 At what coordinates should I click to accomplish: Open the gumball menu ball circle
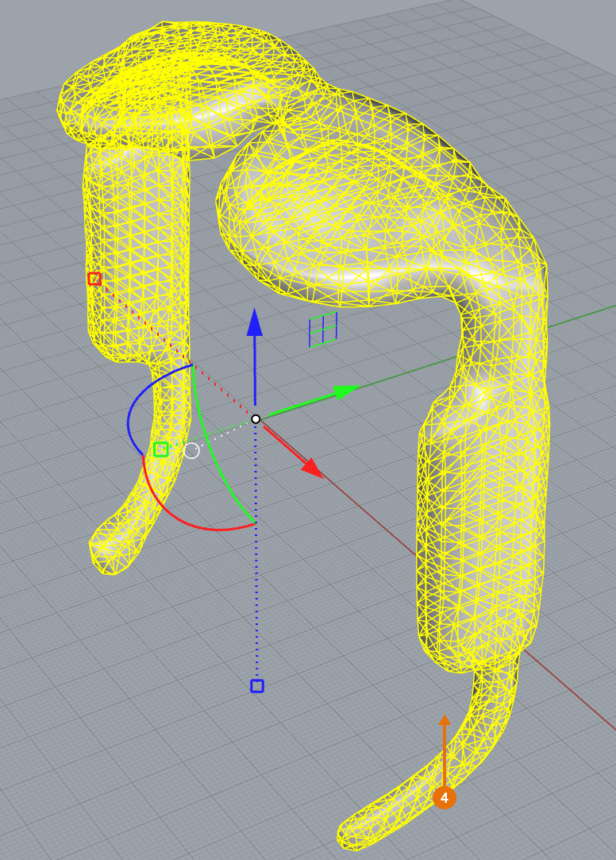pos(191,451)
